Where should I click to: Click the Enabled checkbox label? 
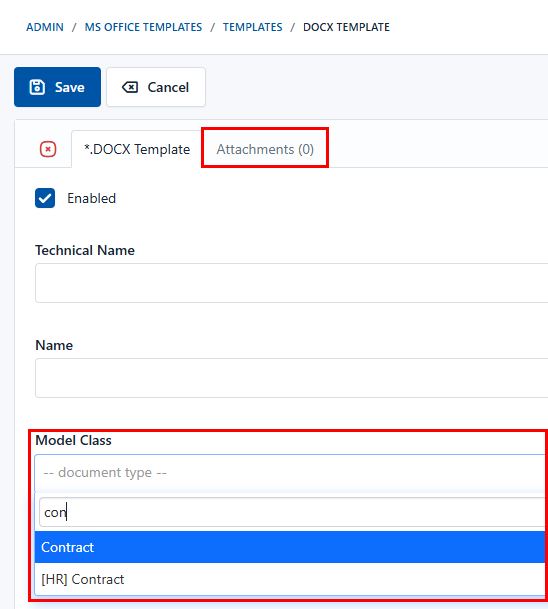coord(92,198)
